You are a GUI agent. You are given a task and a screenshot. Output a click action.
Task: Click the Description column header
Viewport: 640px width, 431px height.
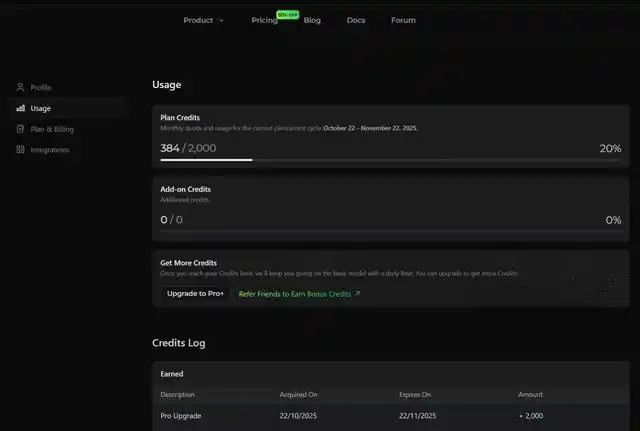[x=178, y=394]
